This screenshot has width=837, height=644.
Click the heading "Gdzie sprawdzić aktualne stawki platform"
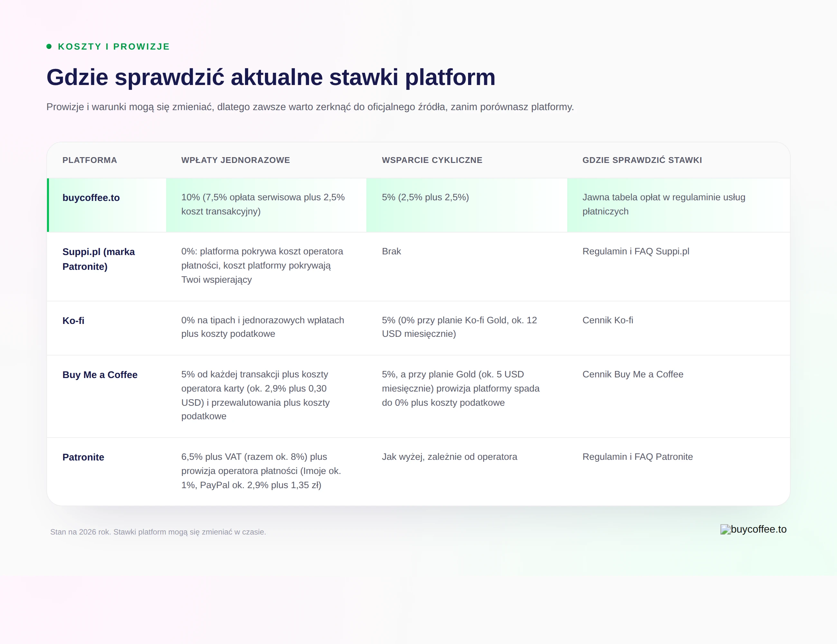click(x=271, y=77)
